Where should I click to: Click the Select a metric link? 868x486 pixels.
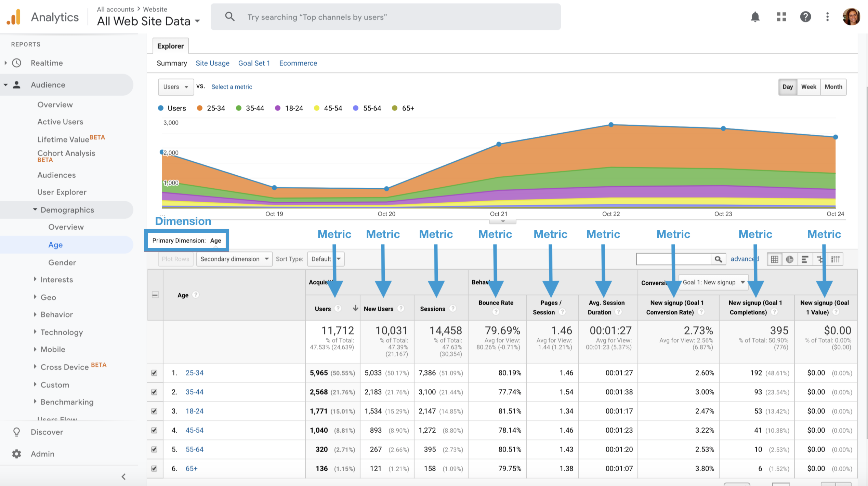(x=232, y=87)
